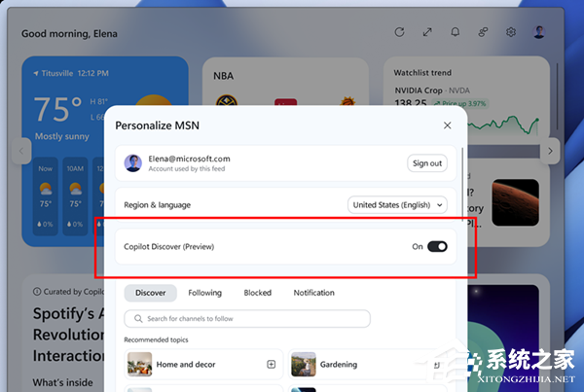
Task: Click the Gardening topic label
Action: (339, 365)
